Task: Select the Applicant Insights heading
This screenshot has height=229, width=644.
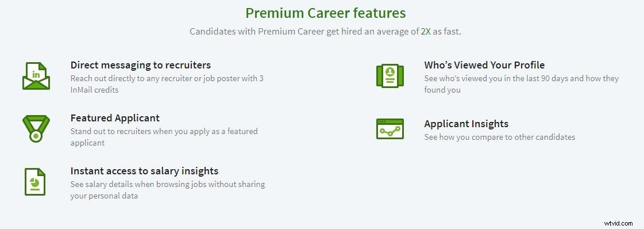Action: point(466,124)
